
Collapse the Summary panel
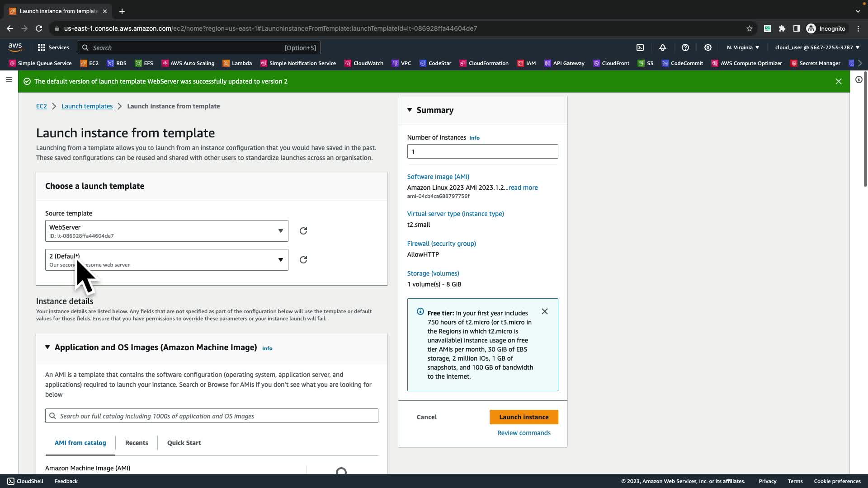pos(410,110)
